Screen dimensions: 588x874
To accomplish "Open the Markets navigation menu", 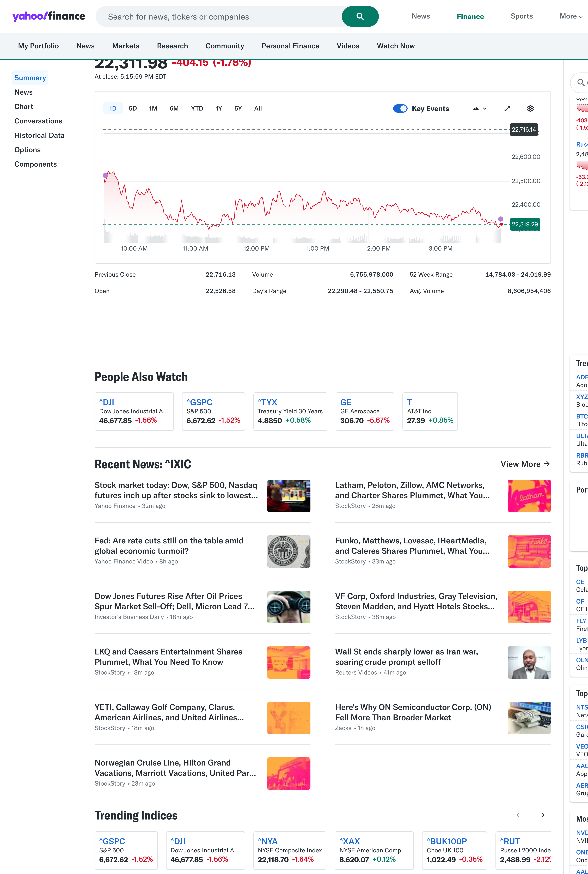I will (126, 46).
